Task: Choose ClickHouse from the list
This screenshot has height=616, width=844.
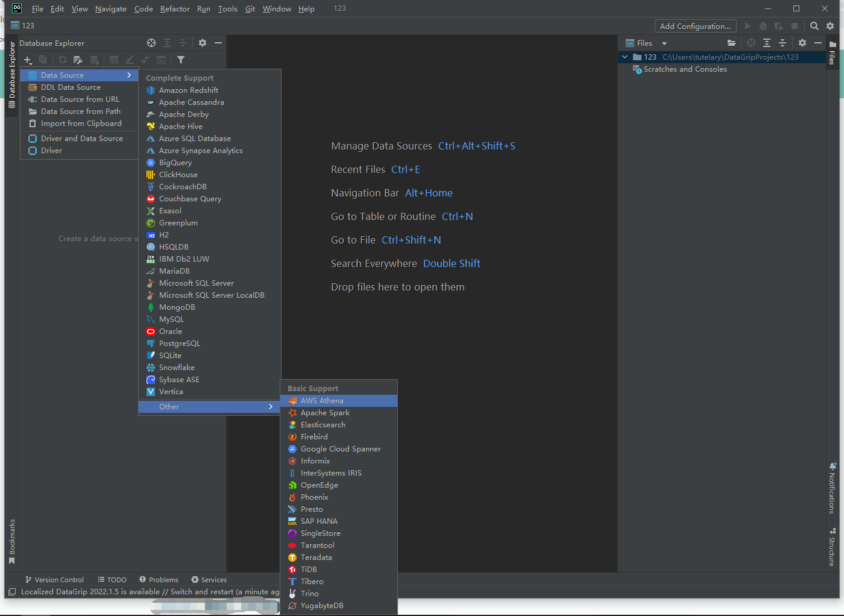Action: [210, 175]
